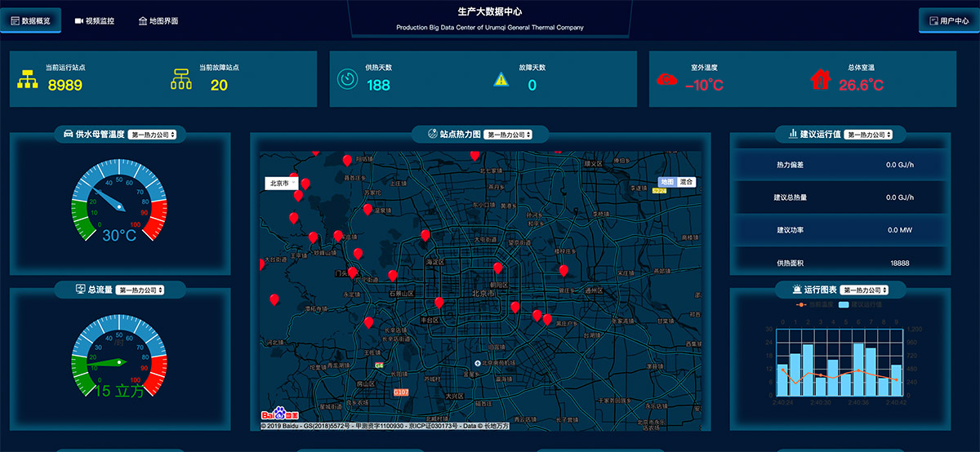The image size is (980, 452).
Task: Click the red house room temperature icon
Action: pos(820,78)
